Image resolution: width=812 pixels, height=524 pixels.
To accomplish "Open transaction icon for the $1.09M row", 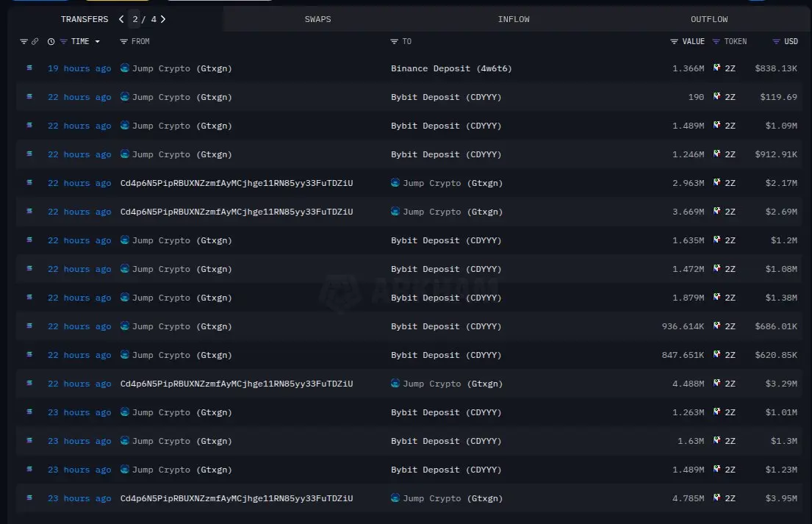I will click(x=29, y=125).
